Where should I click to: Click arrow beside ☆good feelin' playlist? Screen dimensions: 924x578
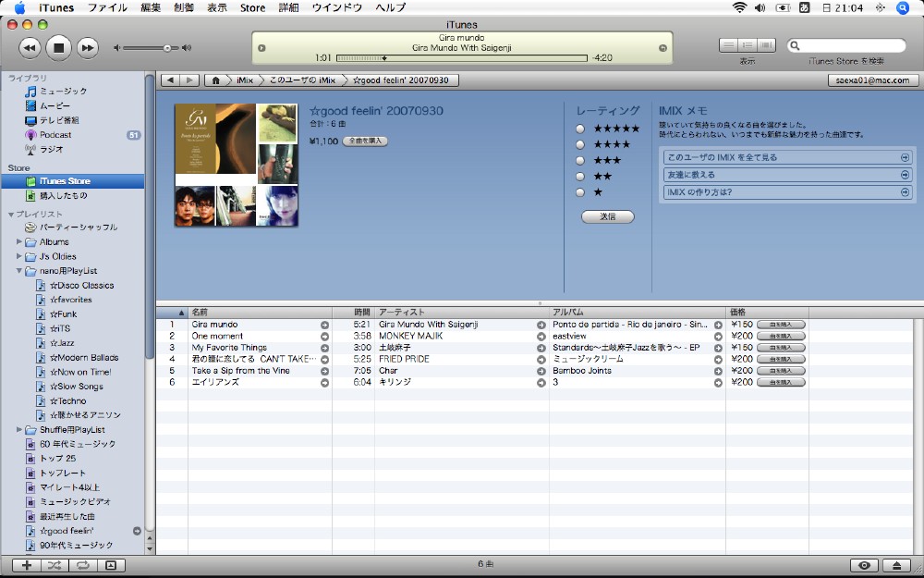click(x=137, y=531)
